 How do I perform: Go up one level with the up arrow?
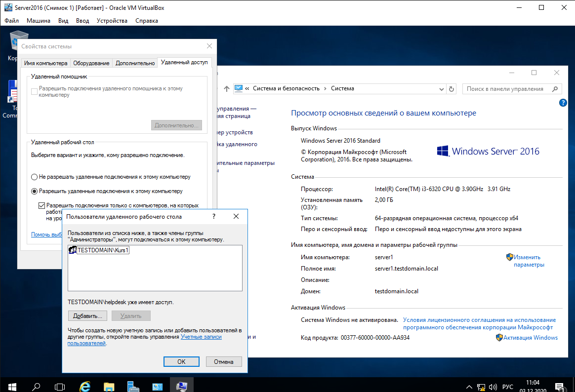coord(227,89)
